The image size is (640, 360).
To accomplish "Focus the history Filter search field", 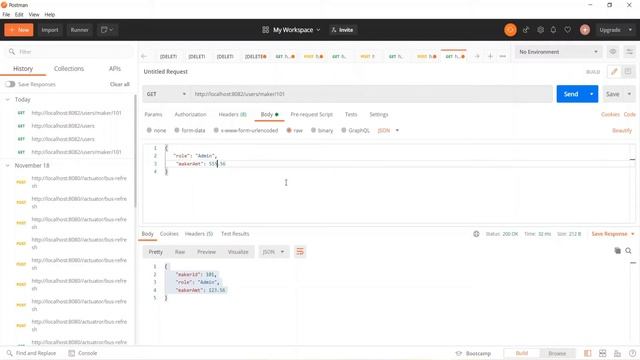I will pos(69,52).
